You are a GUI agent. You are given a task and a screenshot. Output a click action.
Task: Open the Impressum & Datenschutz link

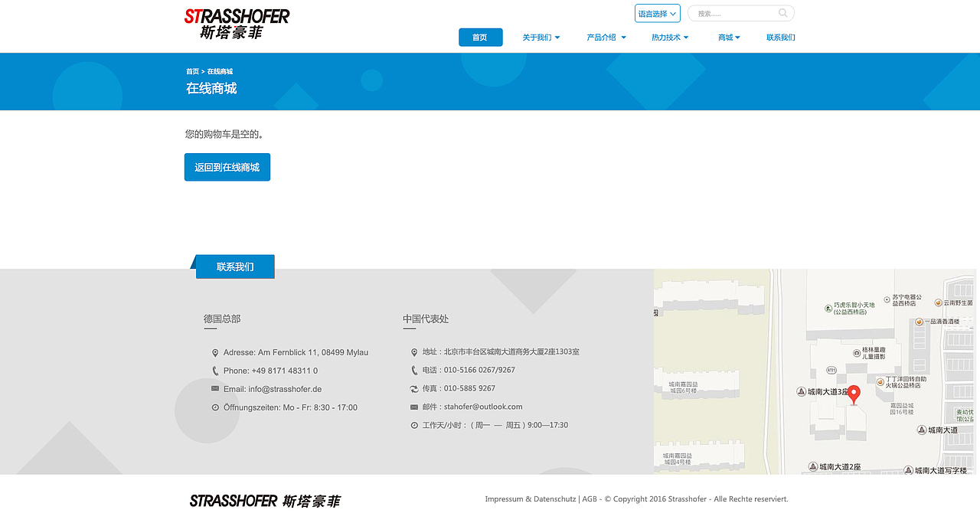[530, 498]
